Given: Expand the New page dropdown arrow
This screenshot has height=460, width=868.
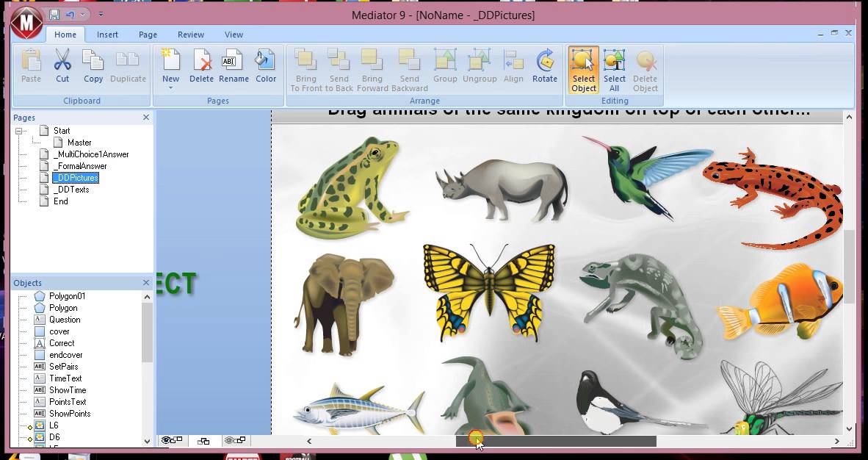Looking at the screenshot, I should (x=170, y=88).
